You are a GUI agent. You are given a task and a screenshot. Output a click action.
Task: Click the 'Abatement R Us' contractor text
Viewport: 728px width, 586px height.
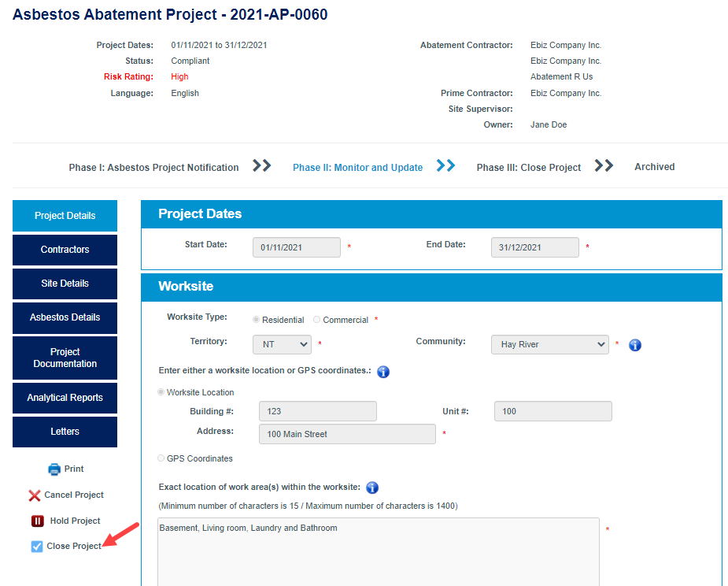(561, 76)
